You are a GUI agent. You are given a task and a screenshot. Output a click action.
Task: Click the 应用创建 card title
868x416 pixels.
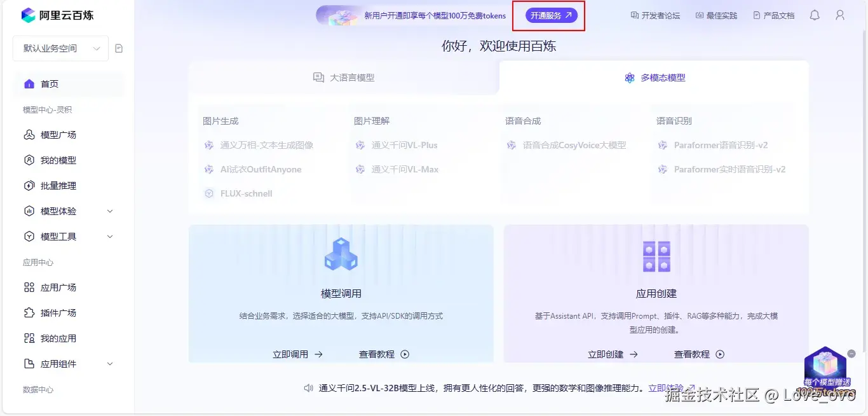coord(656,294)
